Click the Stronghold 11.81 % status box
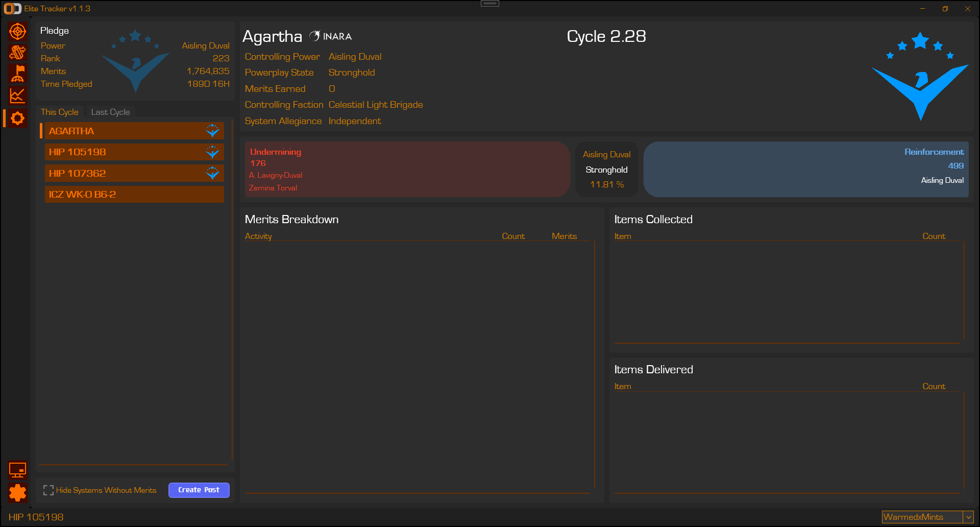The width and height of the screenshot is (980, 527). pyautogui.click(x=607, y=170)
